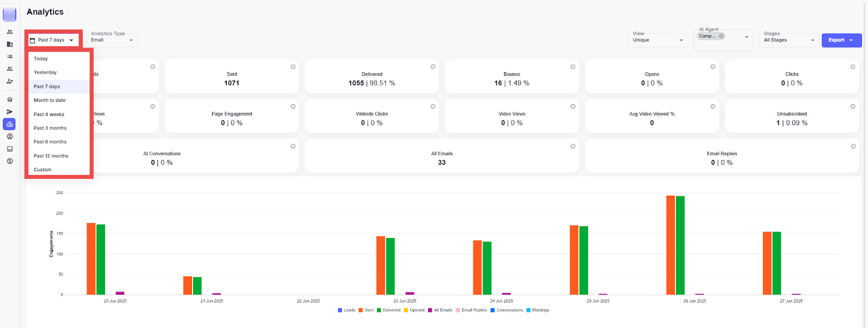
Task: Remove the Camp... chip from AI Agent
Action: 722,36
